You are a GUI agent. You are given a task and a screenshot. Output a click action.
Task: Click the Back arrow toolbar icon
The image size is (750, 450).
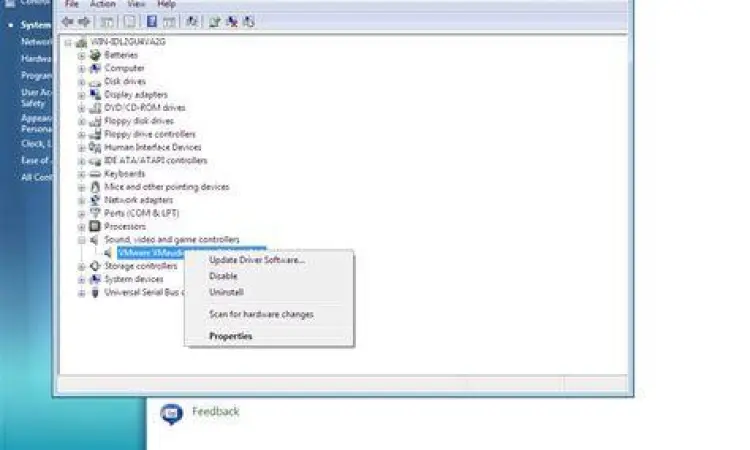[x=67, y=22]
